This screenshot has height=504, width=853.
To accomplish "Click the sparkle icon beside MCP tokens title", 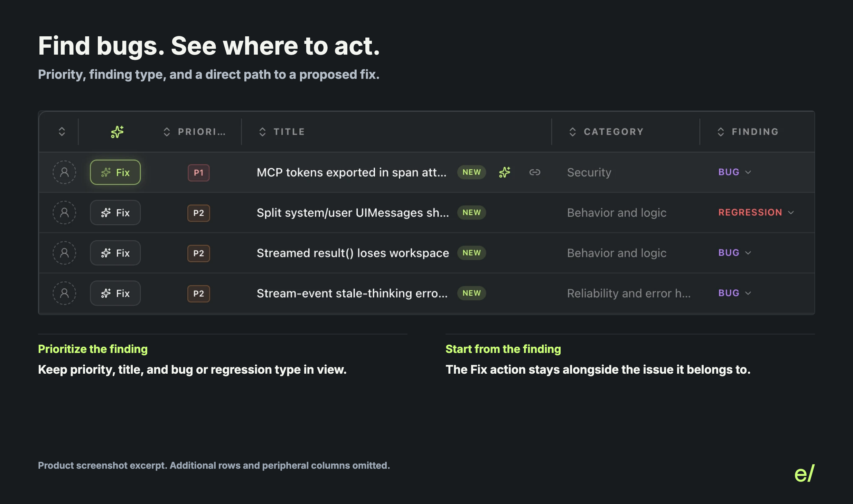I will 505,172.
